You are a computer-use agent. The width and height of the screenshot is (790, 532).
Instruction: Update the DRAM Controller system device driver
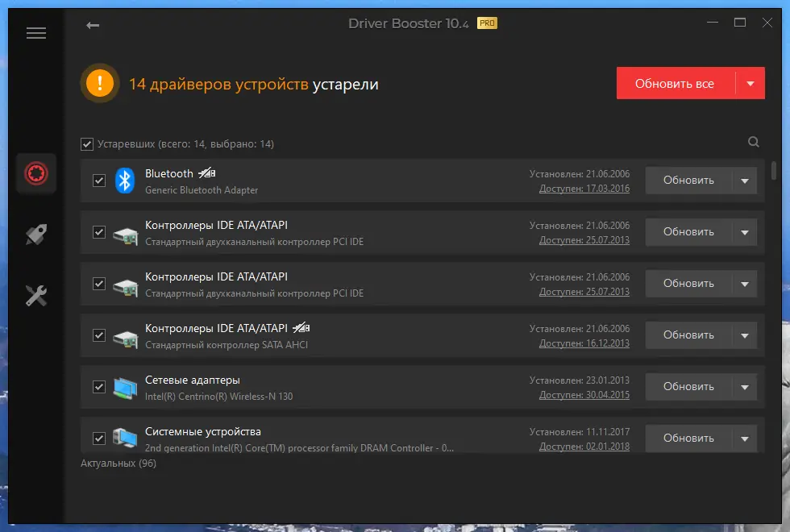point(688,438)
